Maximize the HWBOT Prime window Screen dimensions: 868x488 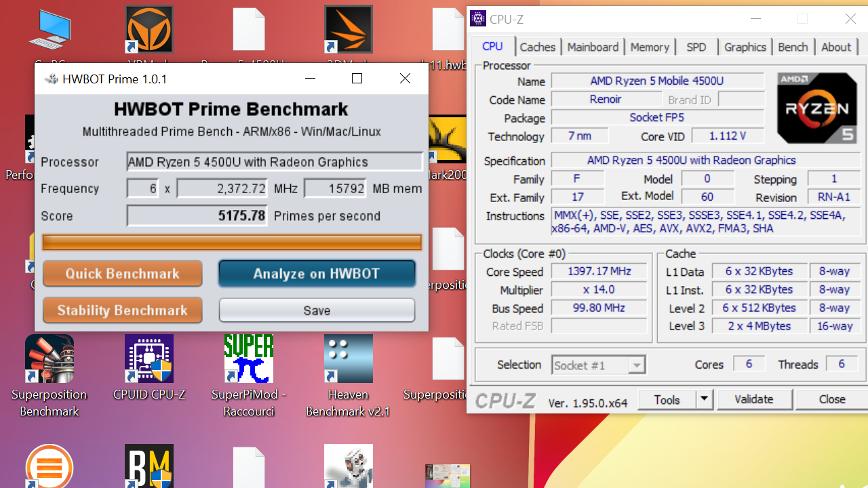pyautogui.click(x=357, y=79)
